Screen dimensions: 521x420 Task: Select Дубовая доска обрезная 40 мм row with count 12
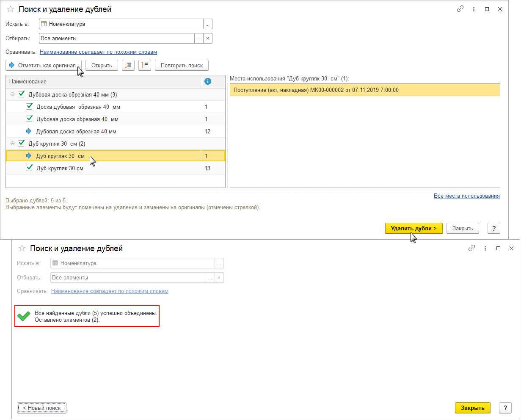click(115, 131)
